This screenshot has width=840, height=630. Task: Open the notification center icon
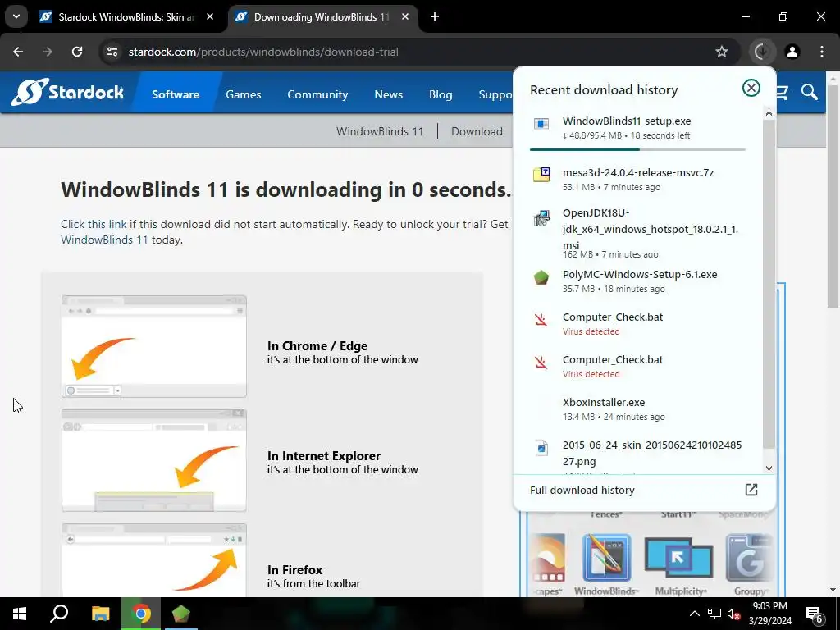(814, 614)
